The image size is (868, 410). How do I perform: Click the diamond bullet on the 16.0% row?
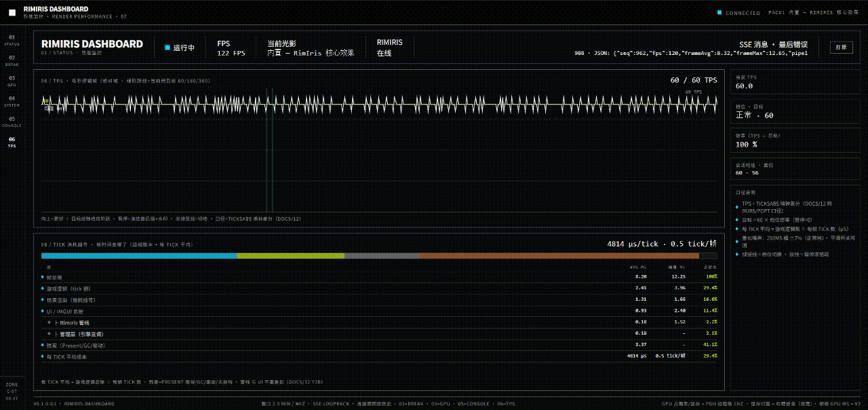coord(43,299)
